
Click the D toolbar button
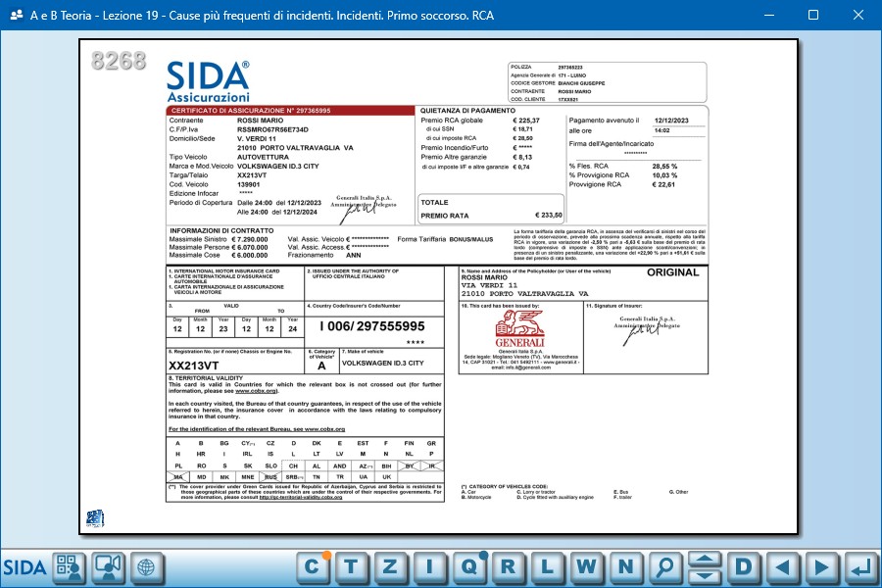pyautogui.click(x=743, y=566)
